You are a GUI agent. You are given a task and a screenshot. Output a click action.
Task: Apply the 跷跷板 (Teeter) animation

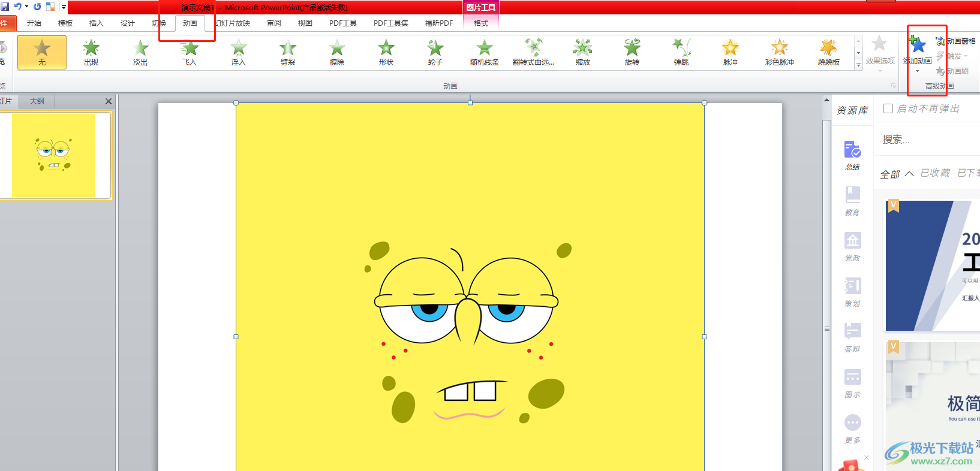(829, 52)
